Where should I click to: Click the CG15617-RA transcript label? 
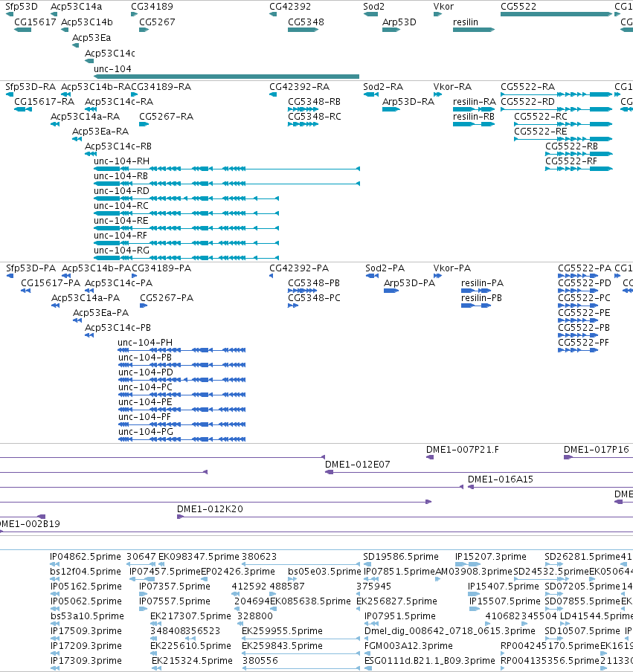click(x=44, y=102)
